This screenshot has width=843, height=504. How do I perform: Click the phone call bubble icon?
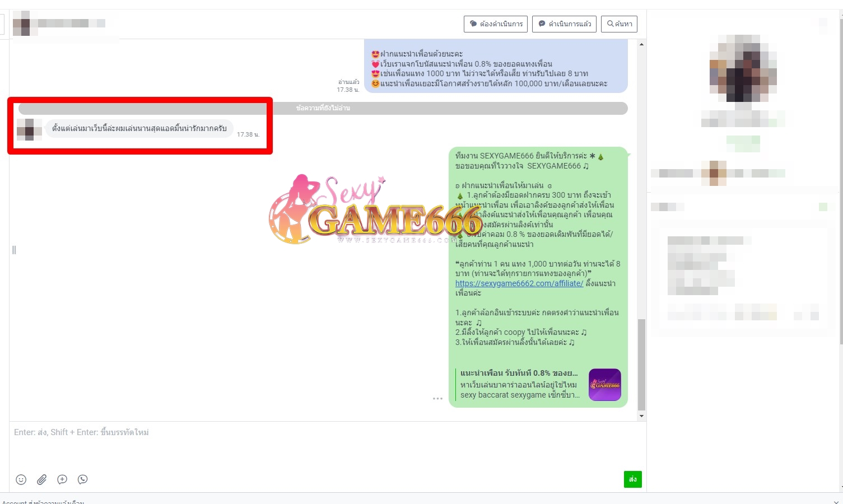(83, 479)
